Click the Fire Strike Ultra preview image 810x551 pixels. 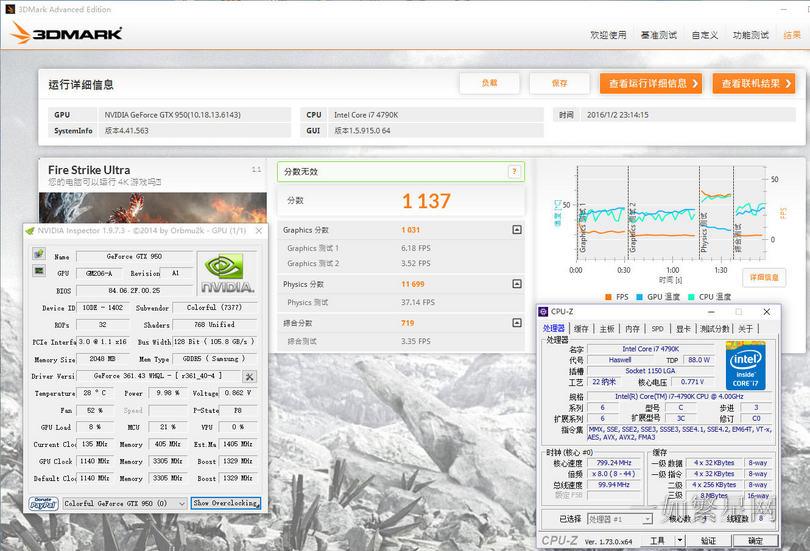[153, 208]
